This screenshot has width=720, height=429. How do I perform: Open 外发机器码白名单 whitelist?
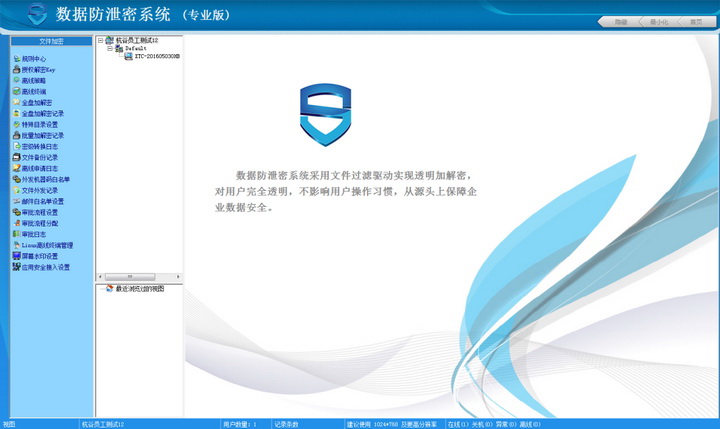point(42,179)
